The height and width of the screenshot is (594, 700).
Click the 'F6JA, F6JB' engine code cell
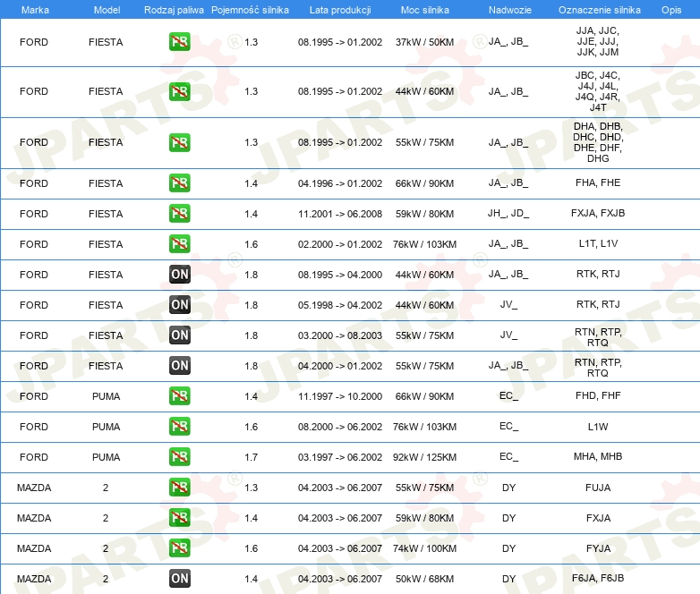(x=598, y=579)
